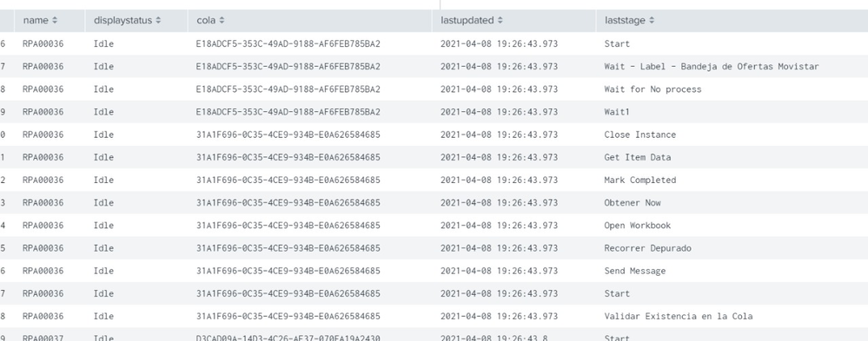Click laststage column sort arrows
This screenshot has width=868, height=341.
point(652,21)
